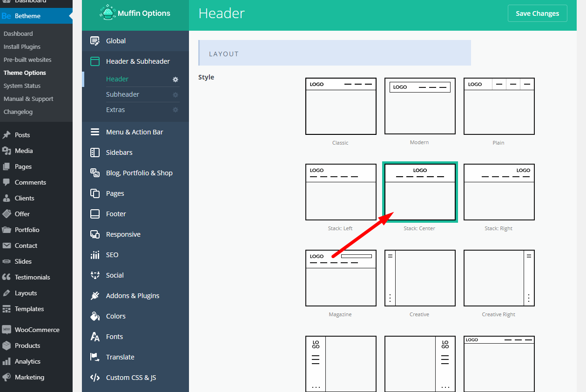Viewport: 586px width, 392px height.
Task: Click the Muffin Options cupcake logo
Action: click(108, 13)
